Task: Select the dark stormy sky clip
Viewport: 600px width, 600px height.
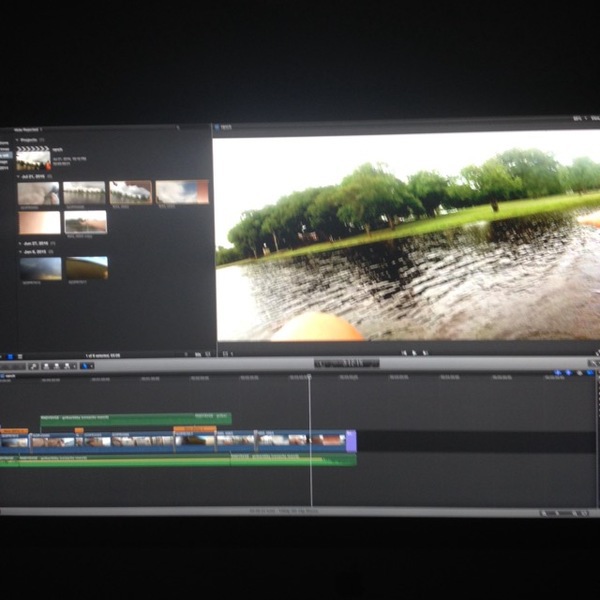Action: (x=41, y=269)
